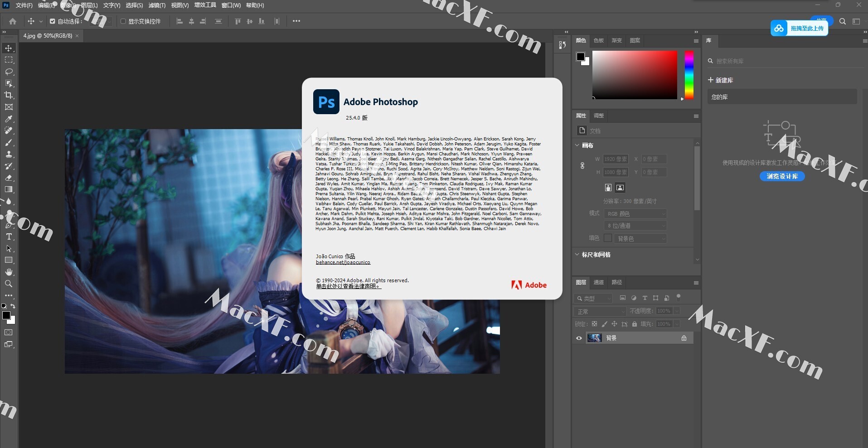The image size is (868, 448).
Task: Open the 文件(F) menu
Action: 24,5
